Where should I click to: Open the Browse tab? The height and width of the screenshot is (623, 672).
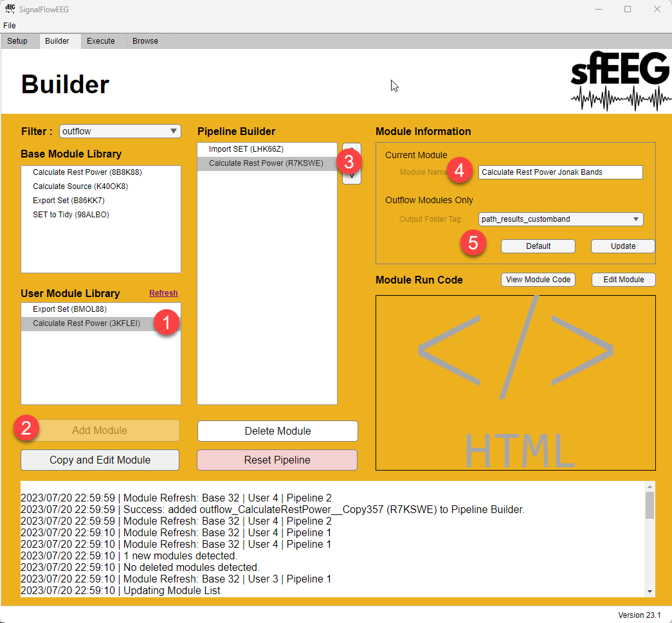(145, 41)
